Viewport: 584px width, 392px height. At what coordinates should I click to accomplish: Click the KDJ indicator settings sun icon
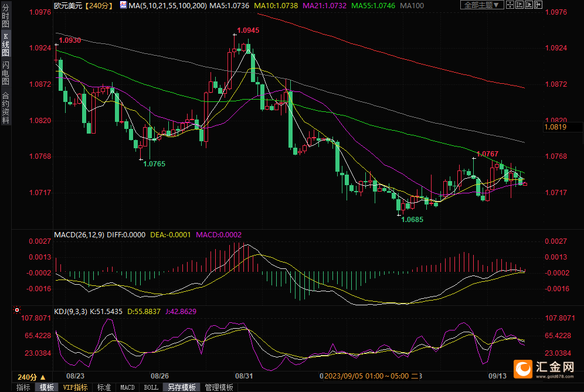(x=17, y=310)
